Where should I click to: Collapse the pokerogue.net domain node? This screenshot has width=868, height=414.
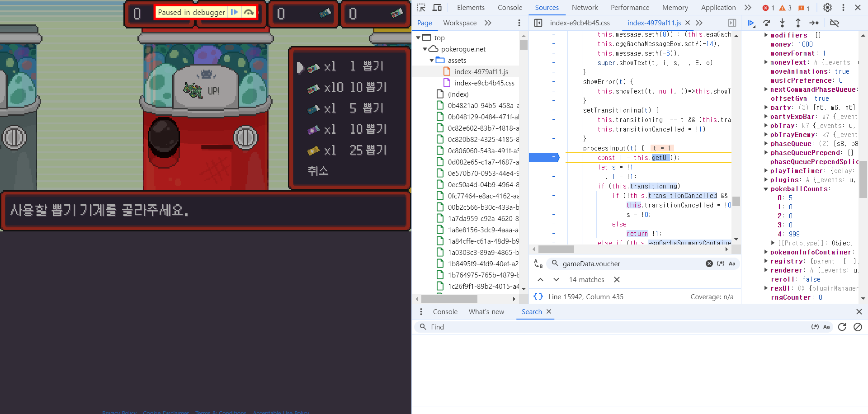point(425,49)
